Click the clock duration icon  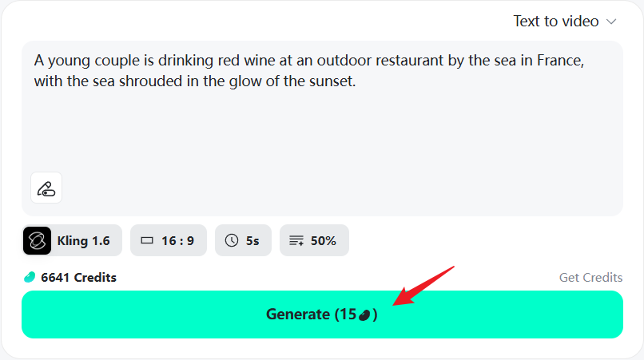[232, 240]
